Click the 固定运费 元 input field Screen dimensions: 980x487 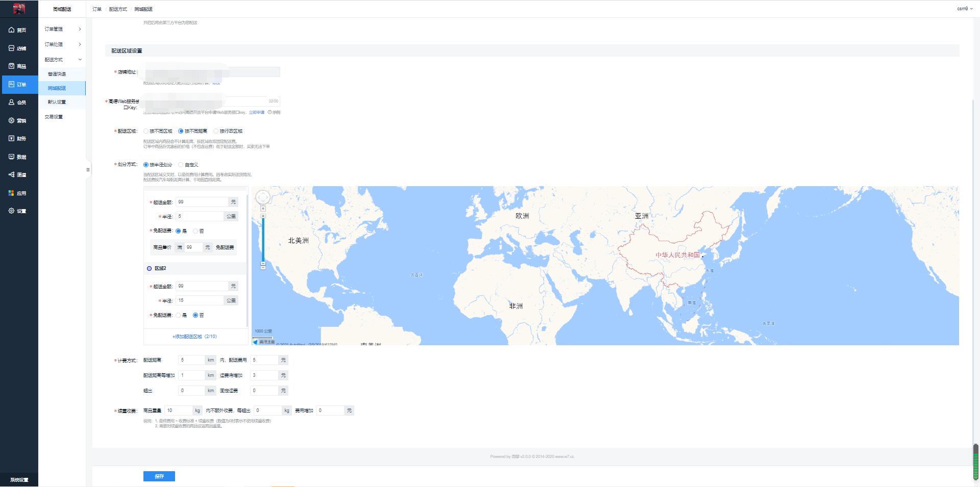pyautogui.click(x=264, y=391)
